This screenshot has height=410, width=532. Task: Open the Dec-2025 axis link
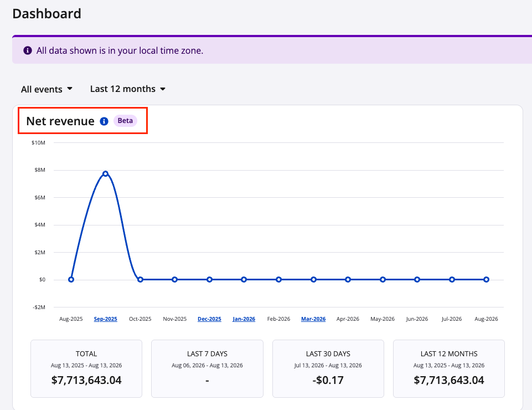209,319
